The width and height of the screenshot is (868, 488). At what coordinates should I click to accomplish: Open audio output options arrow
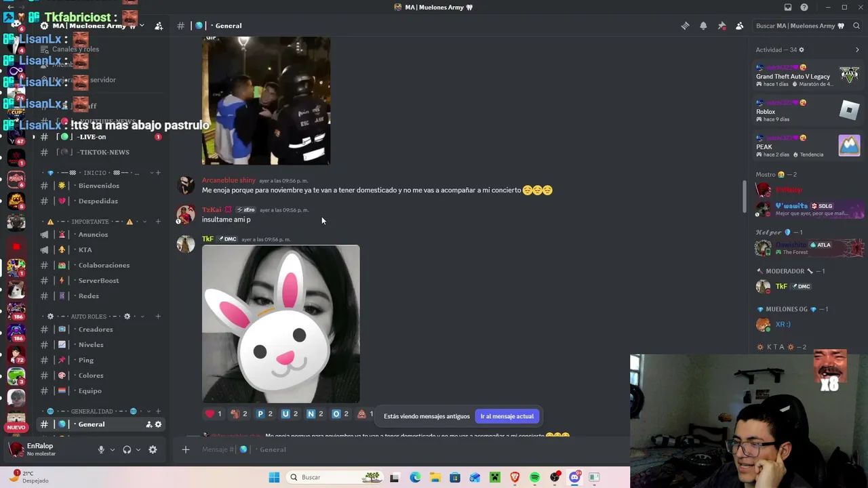pyautogui.click(x=138, y=449)
